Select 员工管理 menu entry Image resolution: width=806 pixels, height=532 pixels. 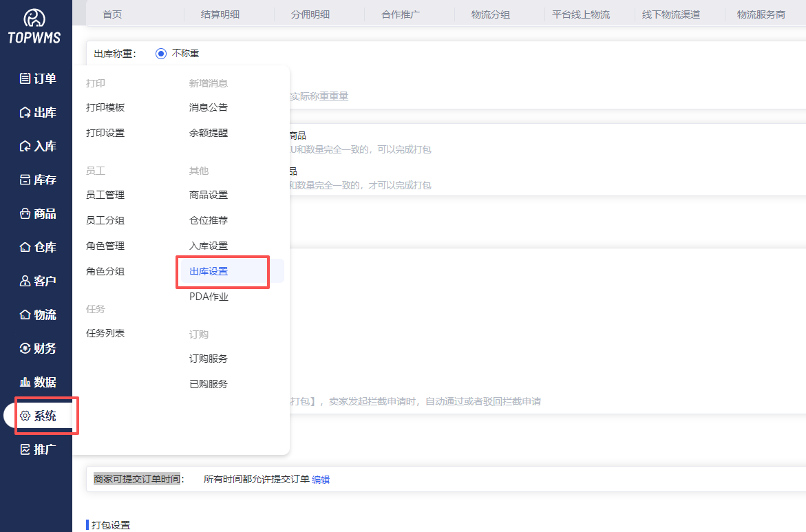(x=105, y=195)
